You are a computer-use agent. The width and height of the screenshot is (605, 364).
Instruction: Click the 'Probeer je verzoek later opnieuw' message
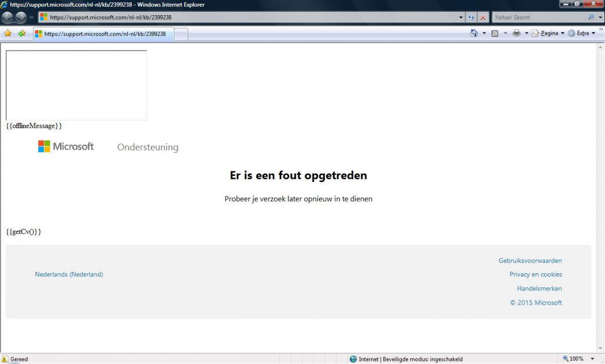[298, 199]
